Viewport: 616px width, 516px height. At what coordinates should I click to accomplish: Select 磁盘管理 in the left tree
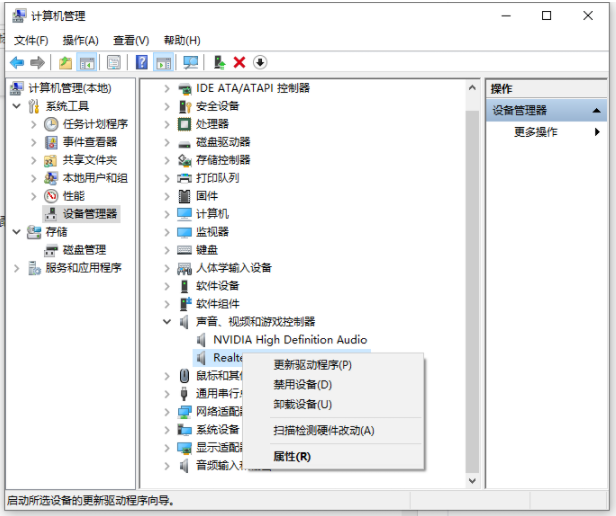pos(84,250)
